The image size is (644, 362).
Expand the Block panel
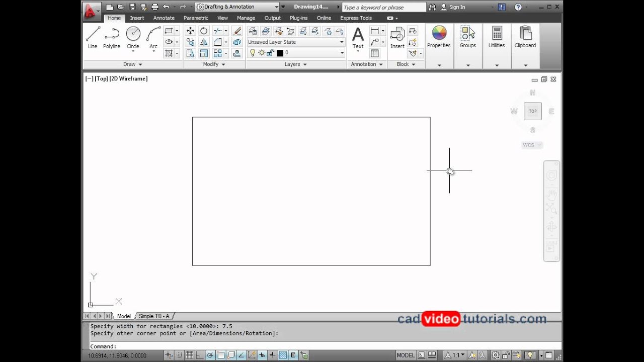pyautogui.click(x=407, y=64)
